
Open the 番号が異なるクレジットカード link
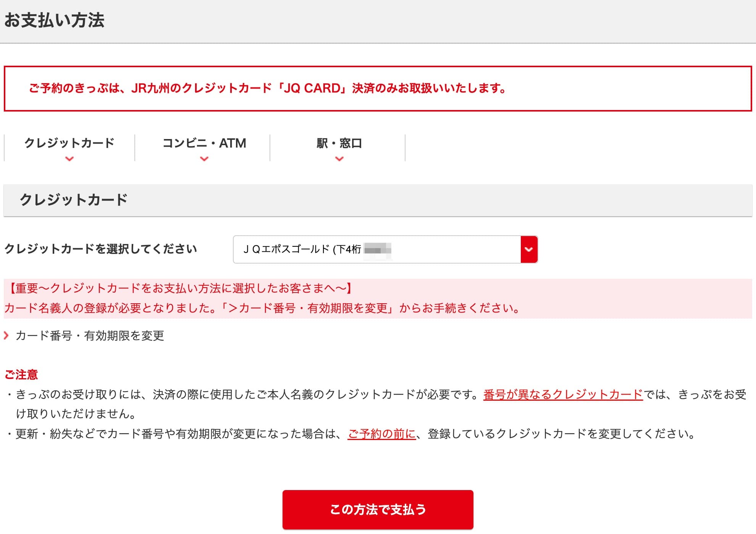click(563, 394)
